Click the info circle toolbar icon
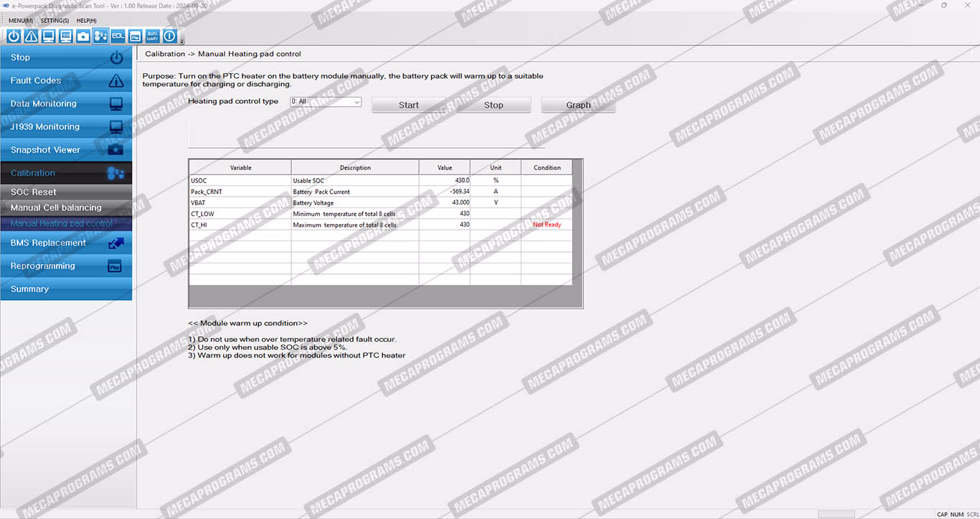 pos(169,36)
